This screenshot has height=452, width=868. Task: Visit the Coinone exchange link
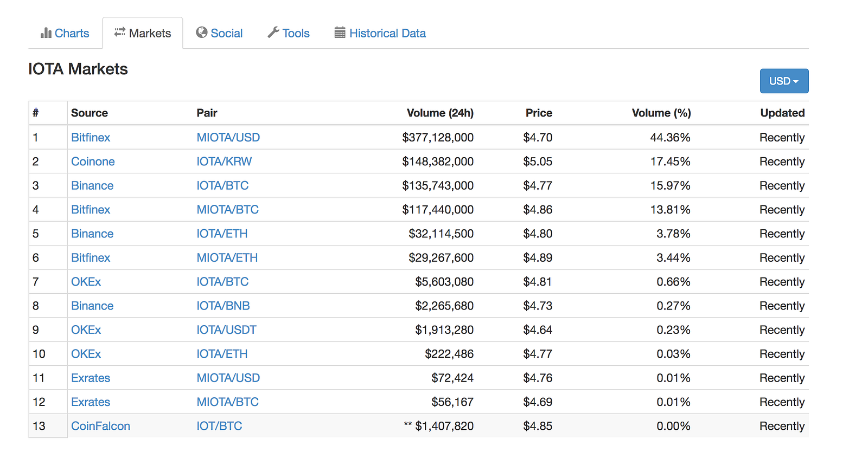(x=93, y=162)
